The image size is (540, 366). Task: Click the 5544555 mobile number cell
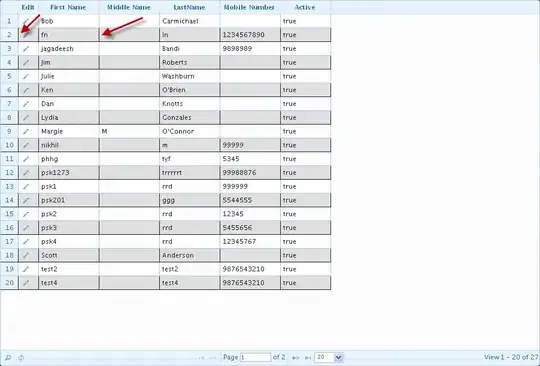(250, 200)
